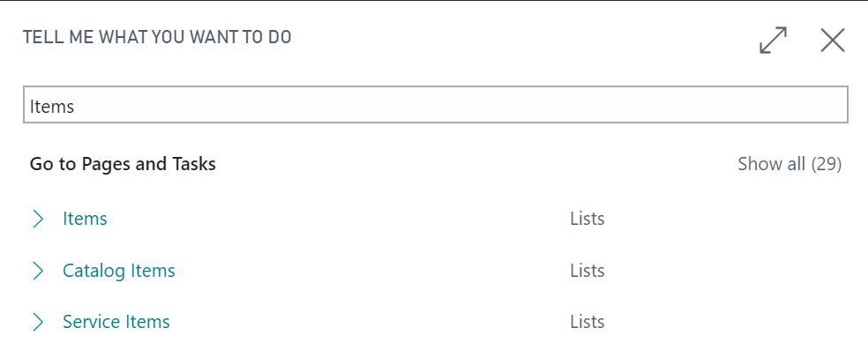Select the Go to Pages and Tasks heading

point(123,164)
